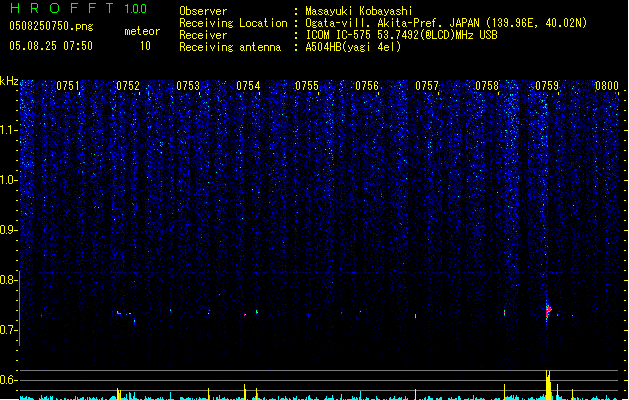
Task: Click the 0.6 kHz axis label
Action: 8,380
